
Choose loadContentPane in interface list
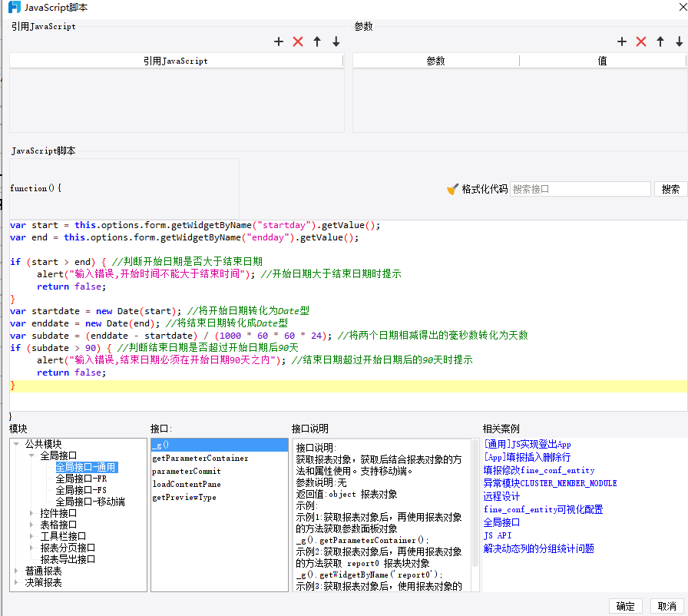click(220, 484)
